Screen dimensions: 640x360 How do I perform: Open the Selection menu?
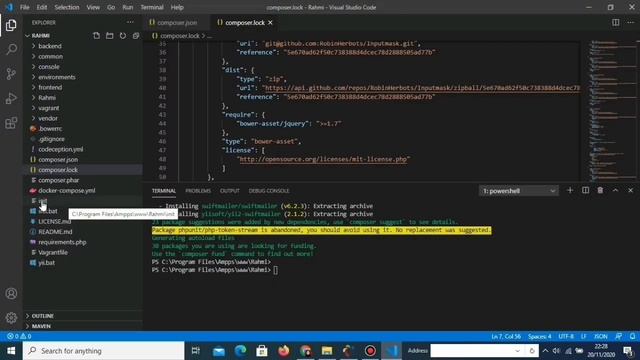pos(67,7)
